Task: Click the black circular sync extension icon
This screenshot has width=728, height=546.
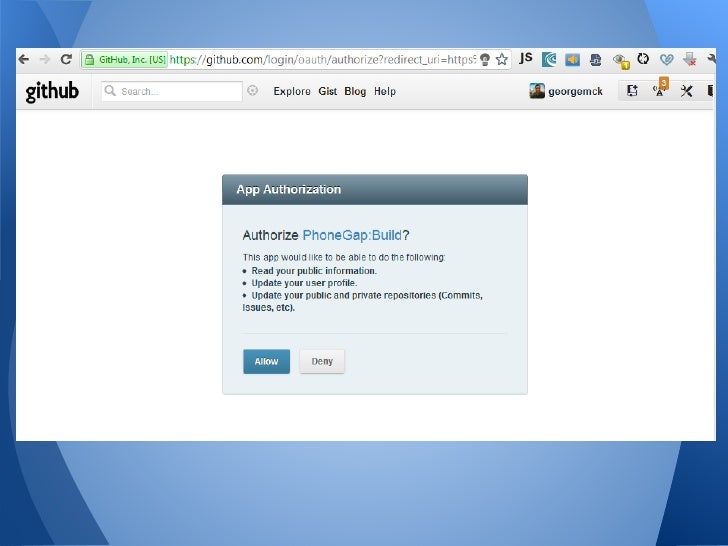Action: tap(643, 59)
